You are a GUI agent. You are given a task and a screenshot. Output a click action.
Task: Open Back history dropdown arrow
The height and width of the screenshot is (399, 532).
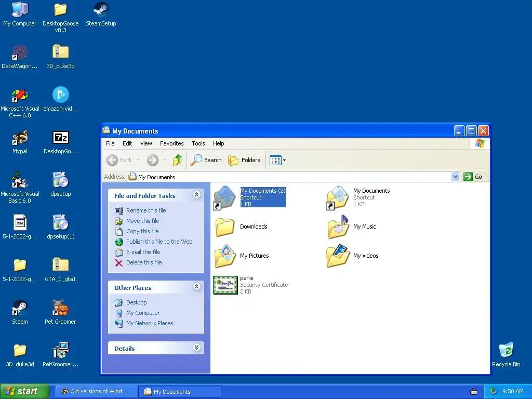[138, 160]
